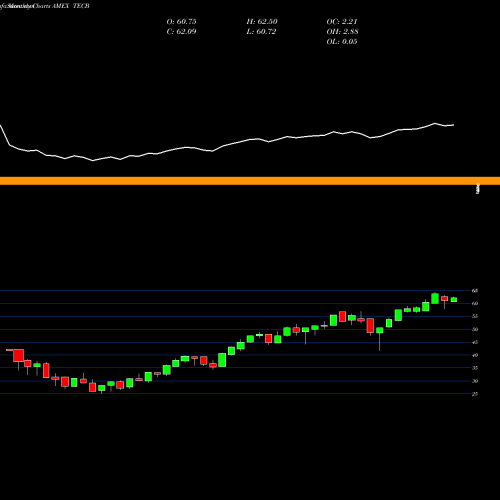Image resolution: width=500 pixels, height=500 pixels.
Task: Click the close price value C: 62.09
Action: [x=181, y=32]
